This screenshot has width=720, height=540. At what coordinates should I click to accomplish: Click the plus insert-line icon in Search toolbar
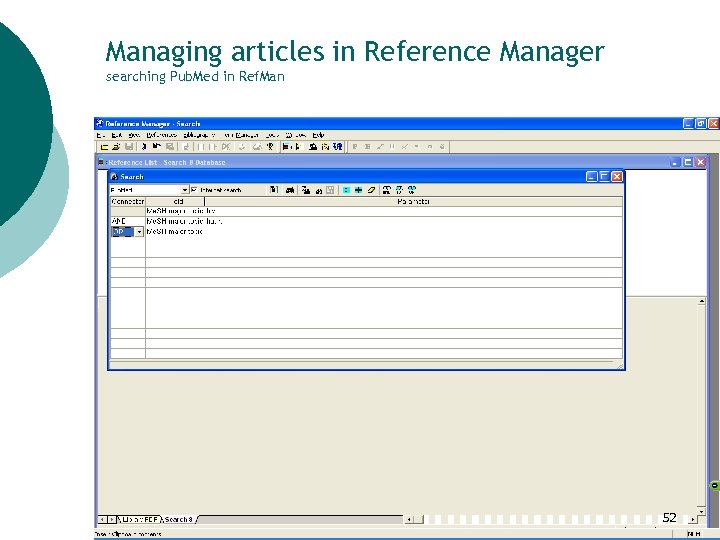click(359, 190)
